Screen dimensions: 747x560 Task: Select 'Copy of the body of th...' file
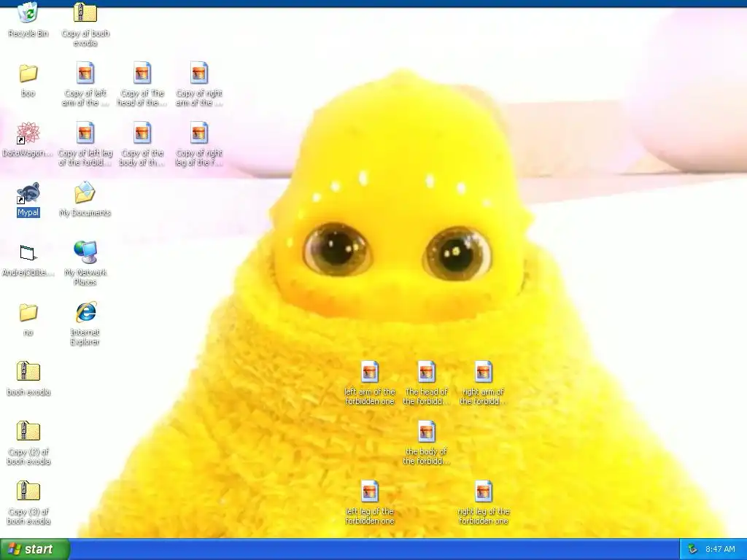142,133
